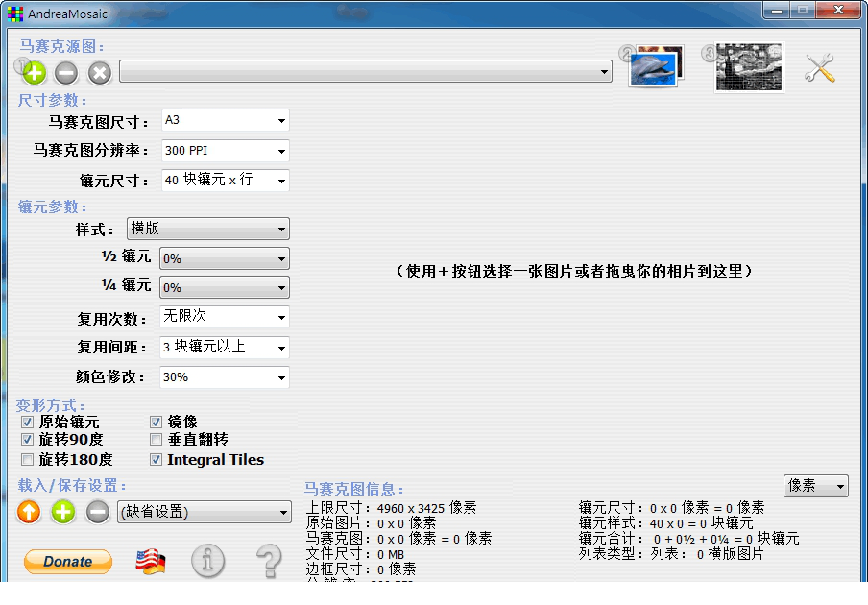This screenshot has width=868, height=605.
Task: Click the gray X clear-images icon
Action: click(100, 72)
